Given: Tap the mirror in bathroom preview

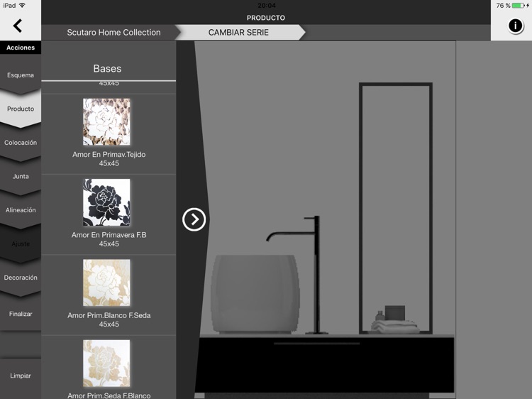Looking at the screenshot, I should (395, 206).
